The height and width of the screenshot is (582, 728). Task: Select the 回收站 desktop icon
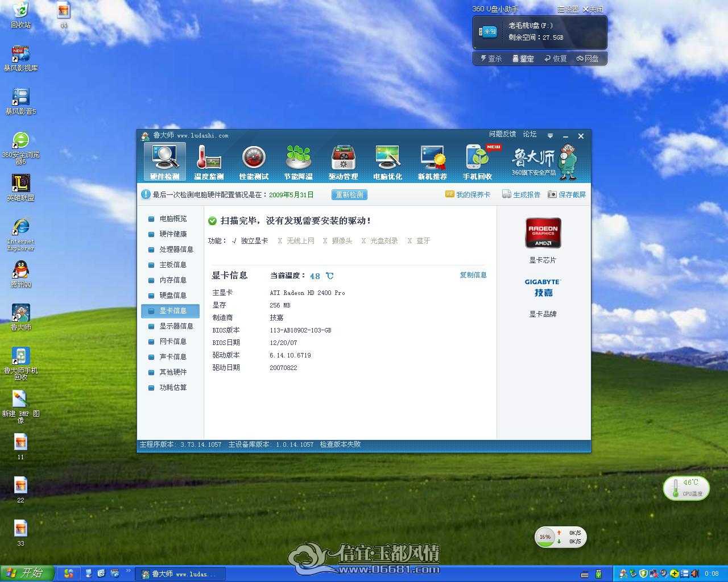(x=20, y=15)
